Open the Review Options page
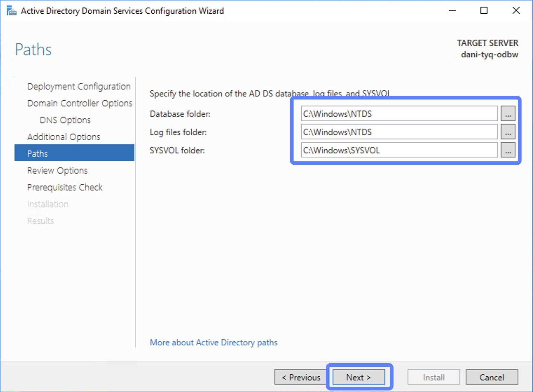The width and height of the screenshot is (533, 392). [x=57, y=170]
